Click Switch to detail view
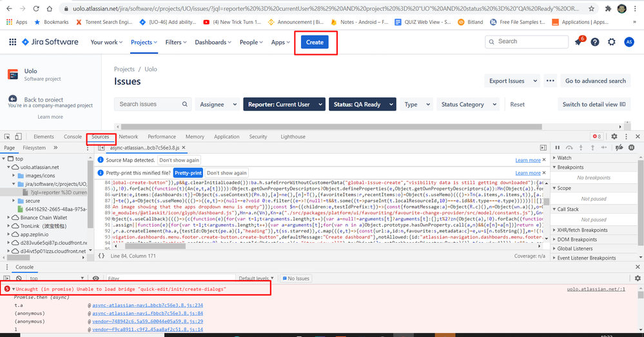Image resolution: width=644 pixels, height=337 pixels. (594, 105)
